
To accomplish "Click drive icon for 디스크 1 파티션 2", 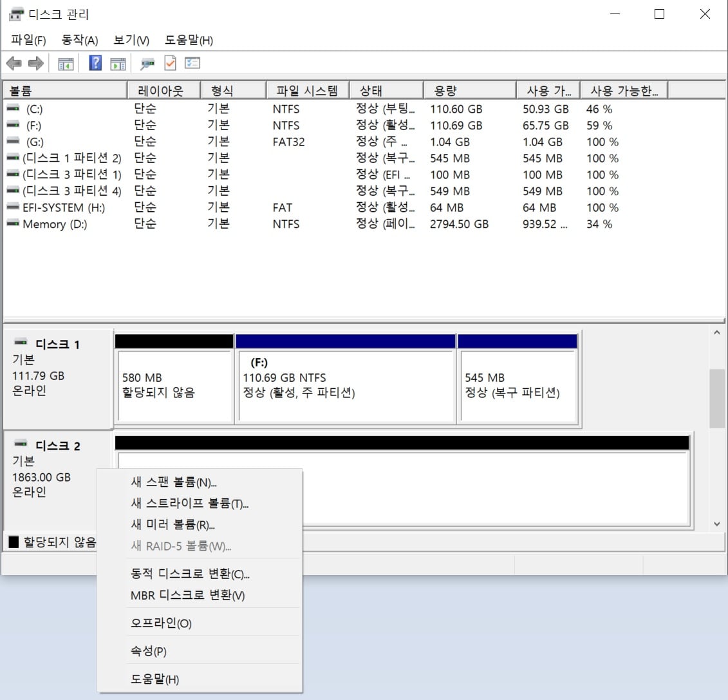I will coord(13,158).
